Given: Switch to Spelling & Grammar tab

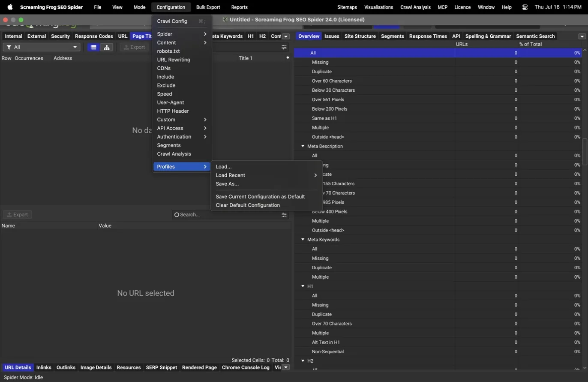Looking at the screenshot, I should [488, 36].
